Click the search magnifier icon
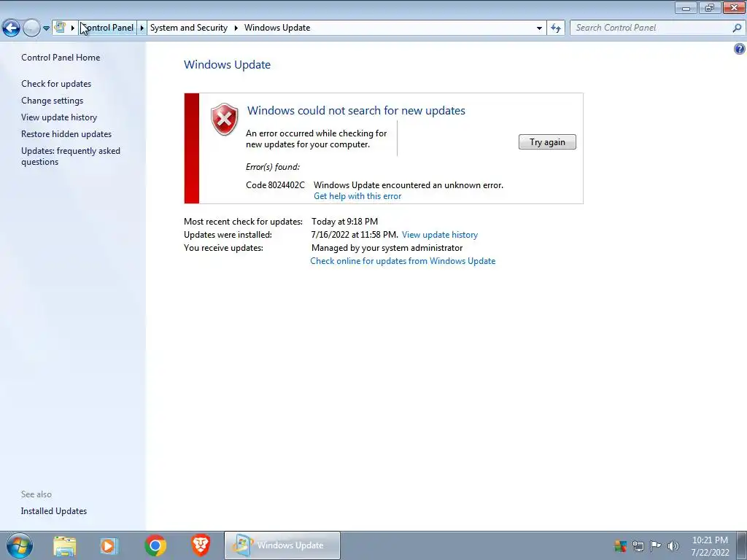The width and height of the screenshot is (747, 560). point(737,28)
